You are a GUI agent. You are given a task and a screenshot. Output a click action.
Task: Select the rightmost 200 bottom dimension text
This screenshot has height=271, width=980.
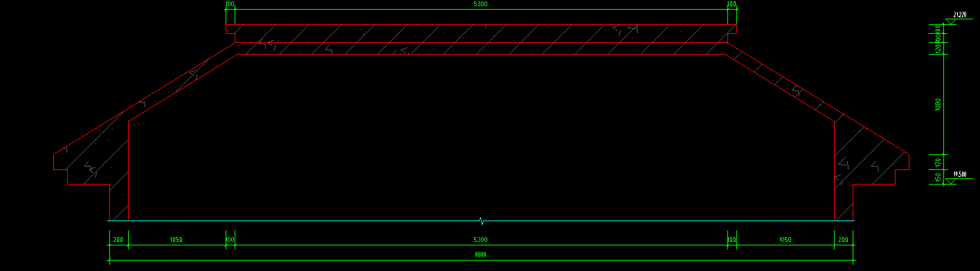(x=843, y=240)
